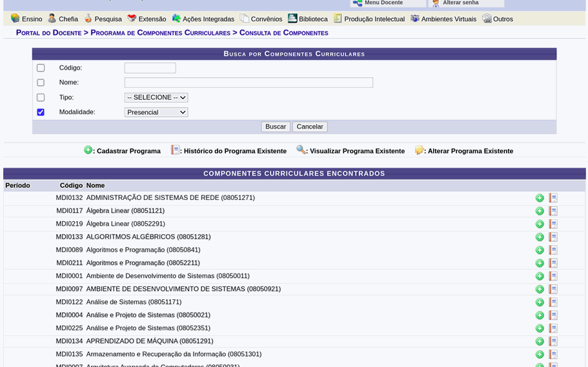588x367 pixels.
Task: Expand the Modalidade Presencial dropdown
Action: [x=156, y=112]
